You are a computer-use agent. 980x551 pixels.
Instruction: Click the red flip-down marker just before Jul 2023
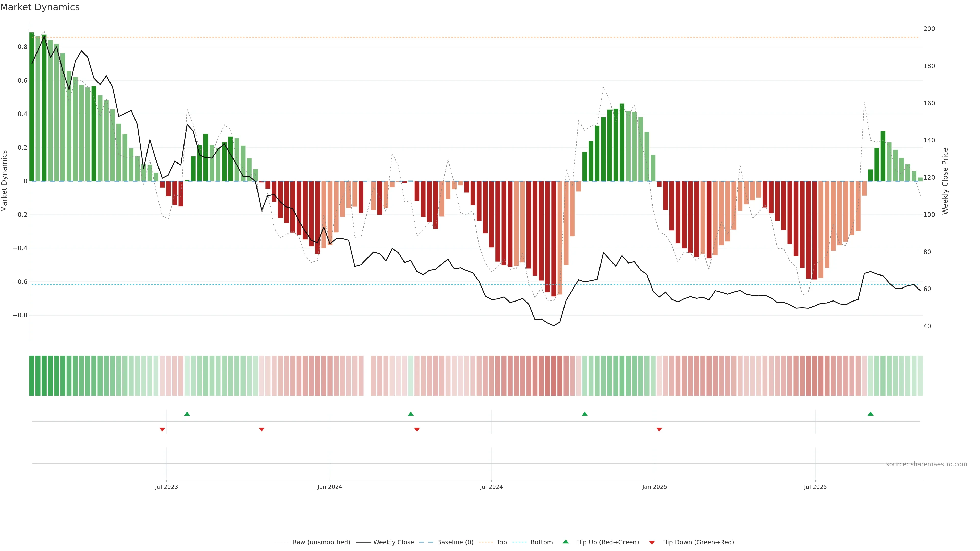pyautogui.click(x=162, y=429)
